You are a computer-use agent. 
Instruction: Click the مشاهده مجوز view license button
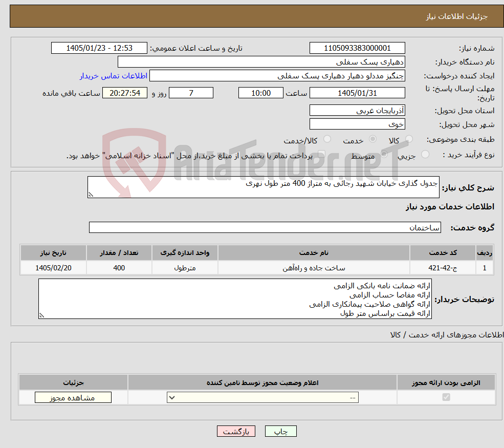[x=73, y=397]
